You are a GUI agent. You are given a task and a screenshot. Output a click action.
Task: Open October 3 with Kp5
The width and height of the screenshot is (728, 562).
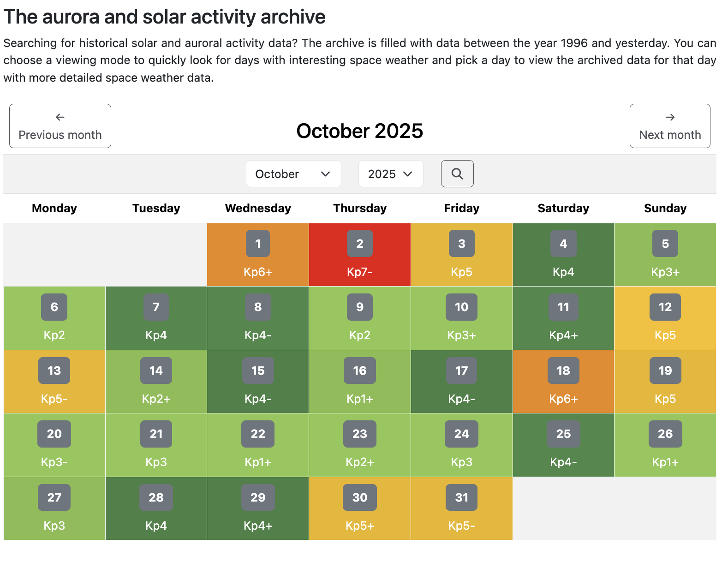(x=461, y=255)
